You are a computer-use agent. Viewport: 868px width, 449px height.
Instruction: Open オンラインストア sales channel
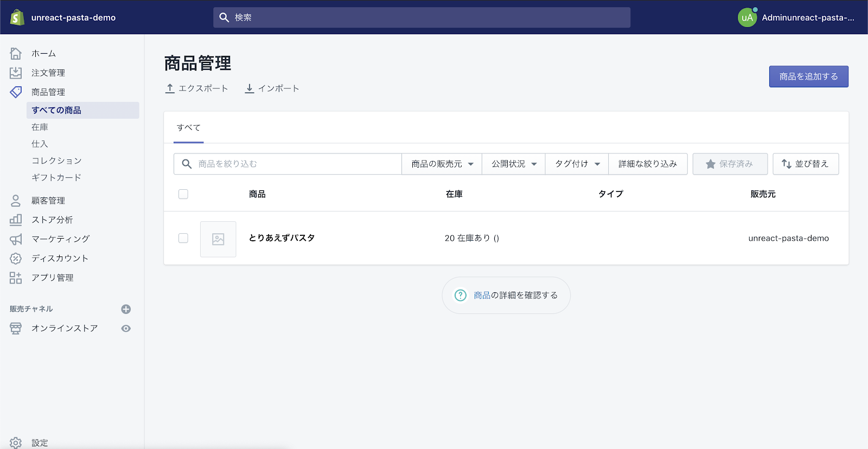65,328
